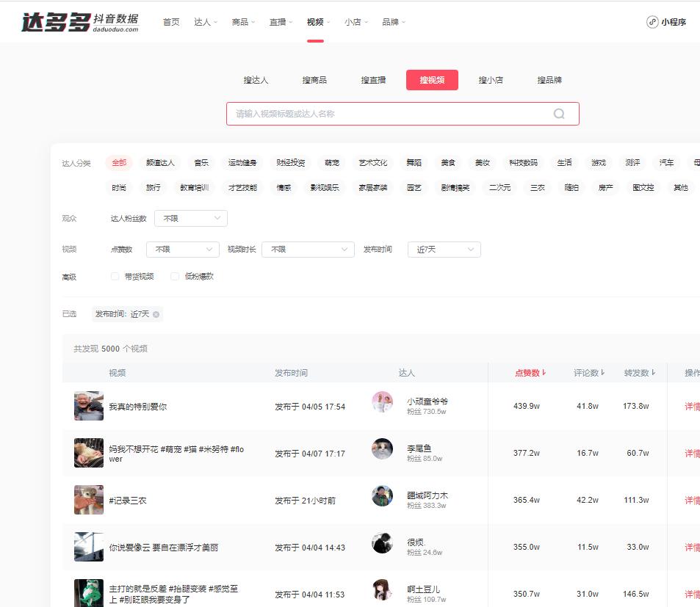The height and width of the screenshot is (607, 700).
Task: Open the 发布时间 近7天 dropdown
Action: 444,250
